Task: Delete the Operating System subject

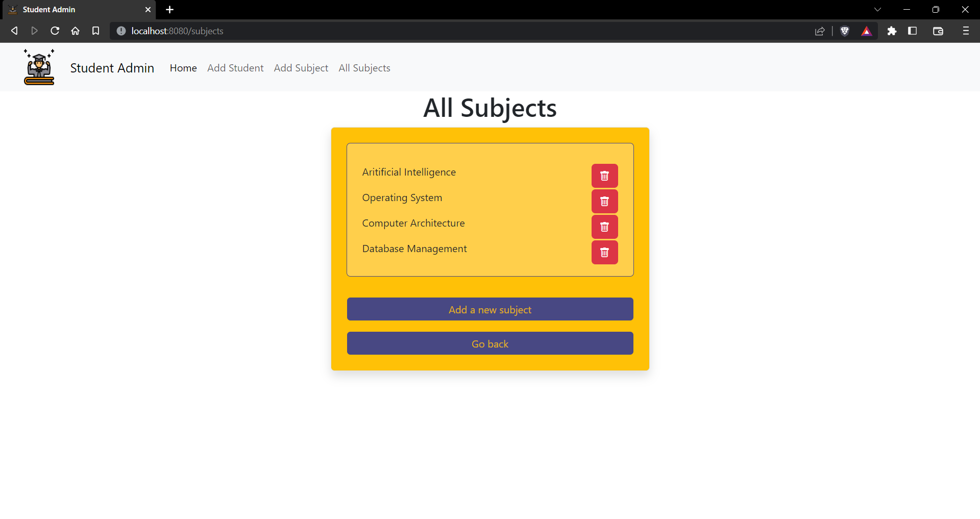Action: tap(604, 201)
